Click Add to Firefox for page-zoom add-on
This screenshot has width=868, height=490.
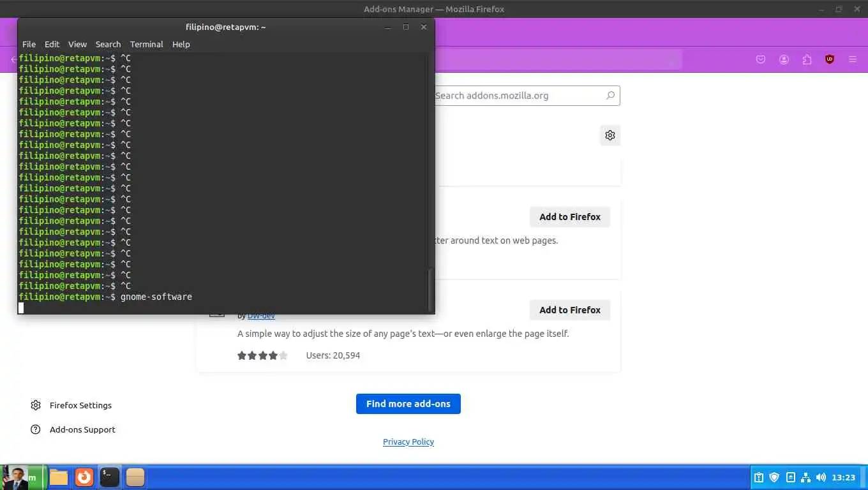point(570,310)
